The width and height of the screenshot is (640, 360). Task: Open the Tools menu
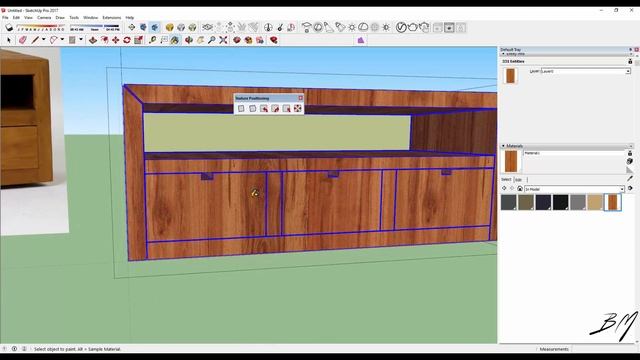(x=74, y=18)
